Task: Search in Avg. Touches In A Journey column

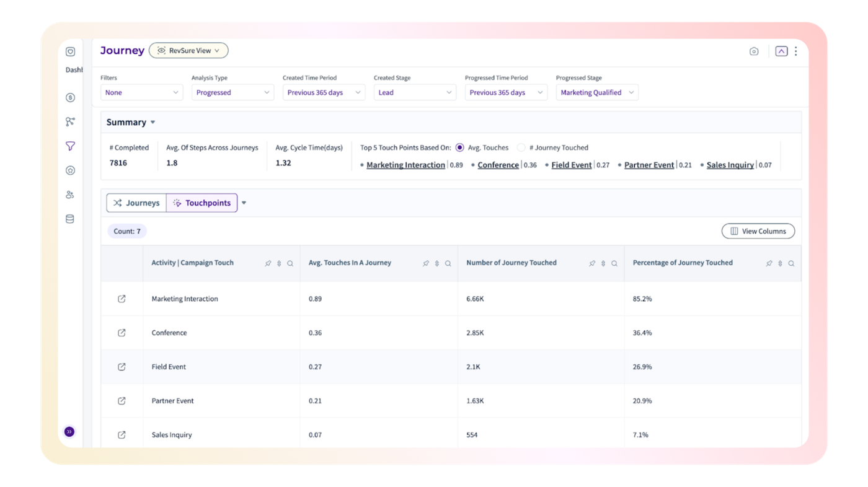Action: [x=448, y=263]
